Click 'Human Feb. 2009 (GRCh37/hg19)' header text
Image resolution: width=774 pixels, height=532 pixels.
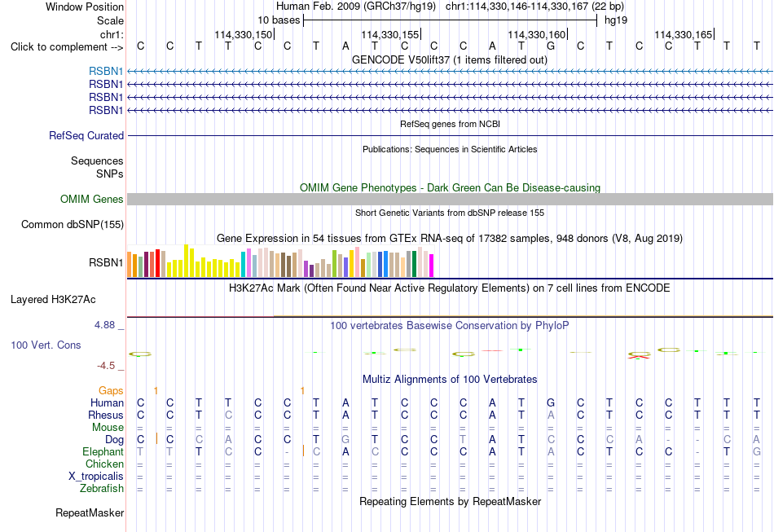click(x=356, y=7)
